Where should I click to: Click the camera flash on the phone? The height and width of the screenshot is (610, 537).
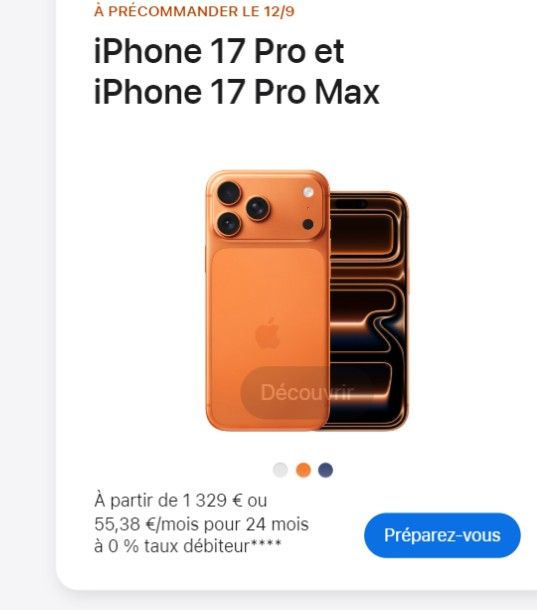pyautogui.click(x=308, y=192)
